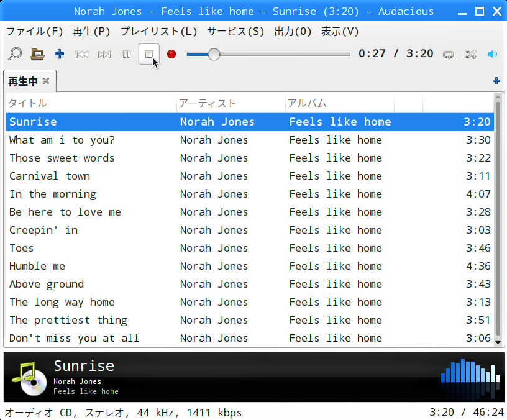Click the scrollbar up arrow
Image resolution: width=507 pixels, height=420 pixels.
coord(498,97)
